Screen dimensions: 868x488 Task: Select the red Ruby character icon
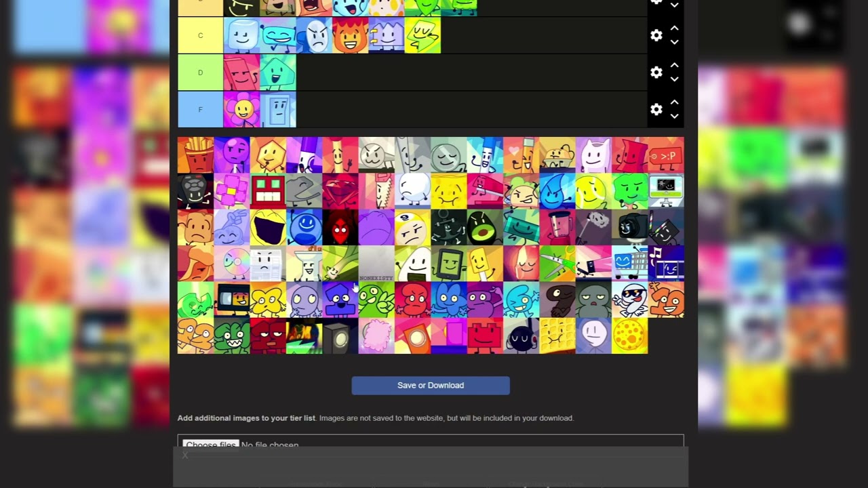[x=340, y=191]
